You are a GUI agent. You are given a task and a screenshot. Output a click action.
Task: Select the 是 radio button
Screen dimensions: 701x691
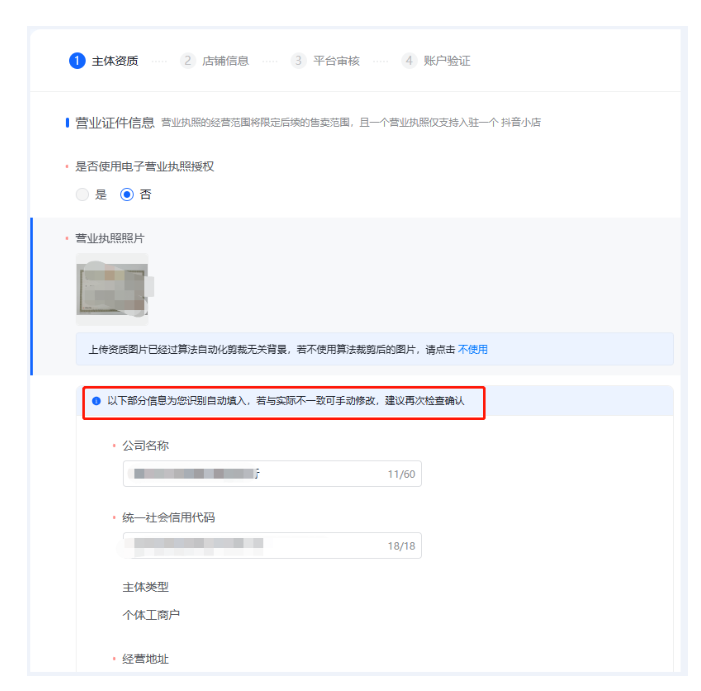coord(82,194)
